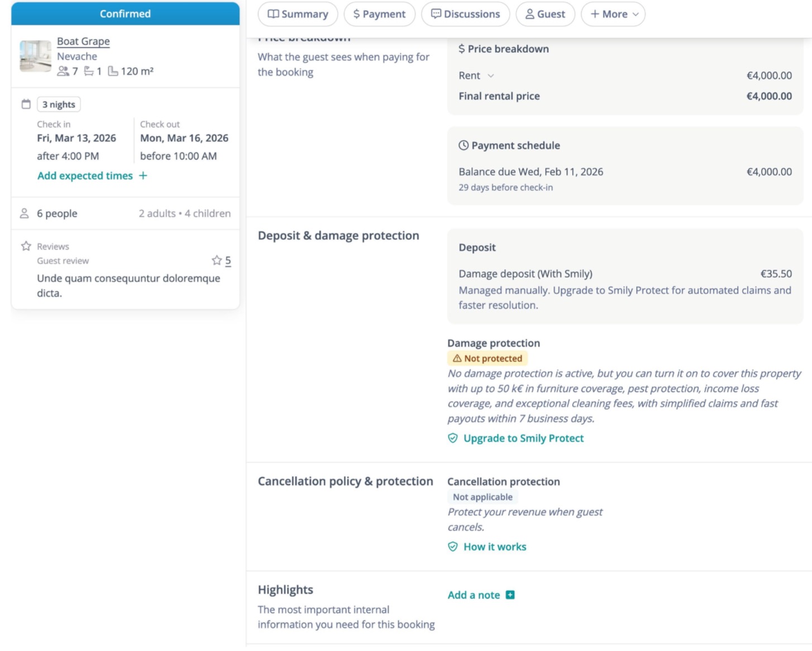
Task: Click the shield icon beside Upgrade to Smily Protect
Action: coord(453,438)
